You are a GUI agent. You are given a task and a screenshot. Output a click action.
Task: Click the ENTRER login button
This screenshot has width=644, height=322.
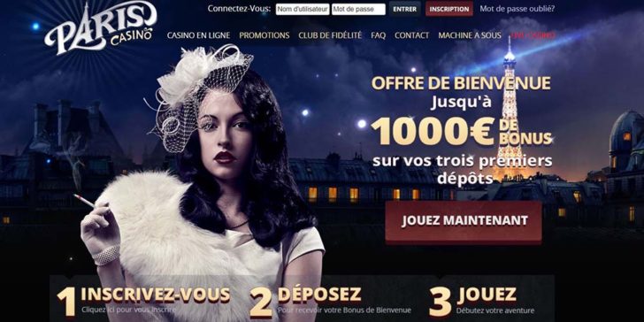tap(404, 9)
